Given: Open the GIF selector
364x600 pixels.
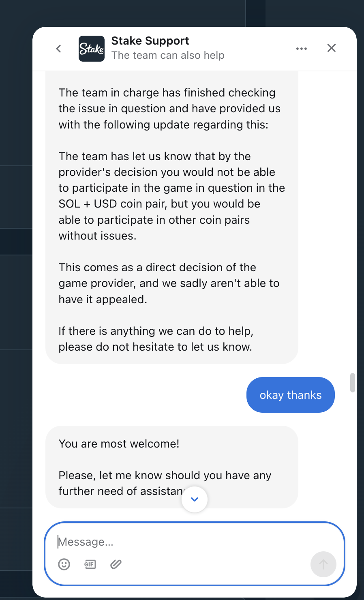Looking at the screenshot, I should 90,564.
